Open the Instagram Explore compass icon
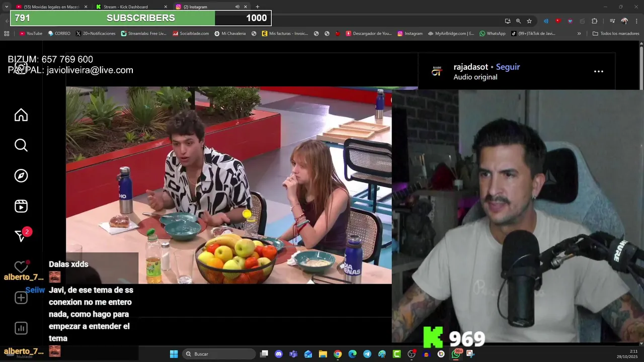 tap(21, 175)
